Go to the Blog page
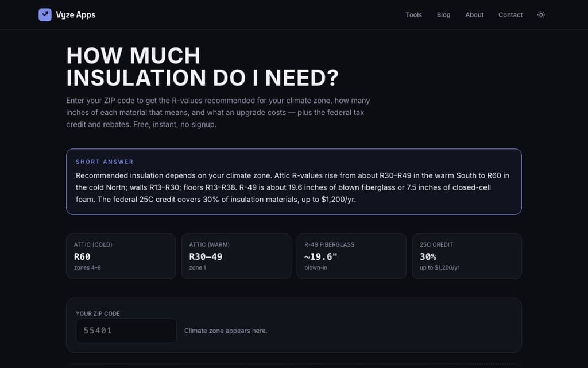588x368 pixels. 444,14
